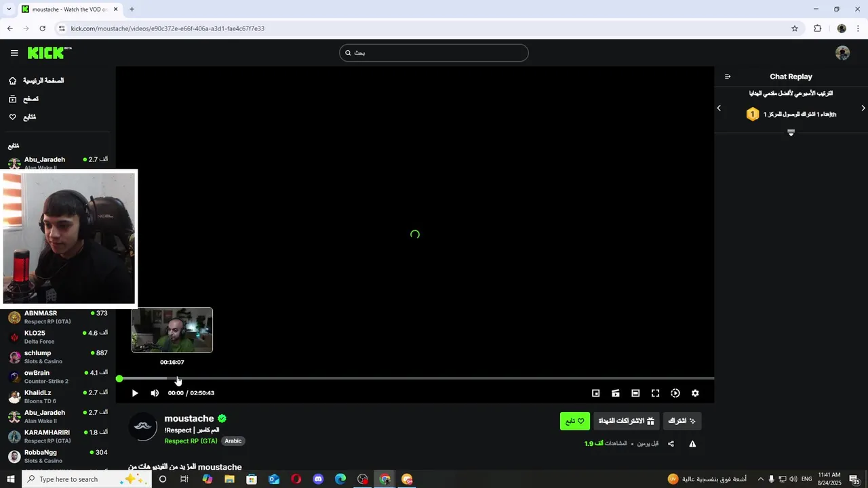Open video settings gear
The width and height of the screenshot is (868, 488).
point(695,393)
